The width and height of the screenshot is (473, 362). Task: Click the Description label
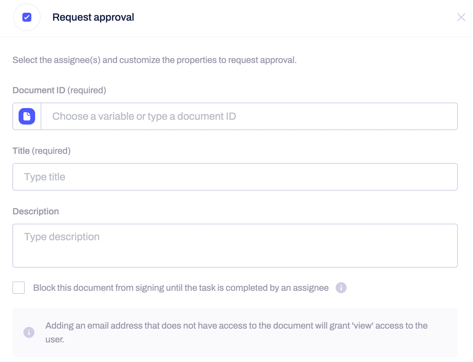(x=36, y=211)
